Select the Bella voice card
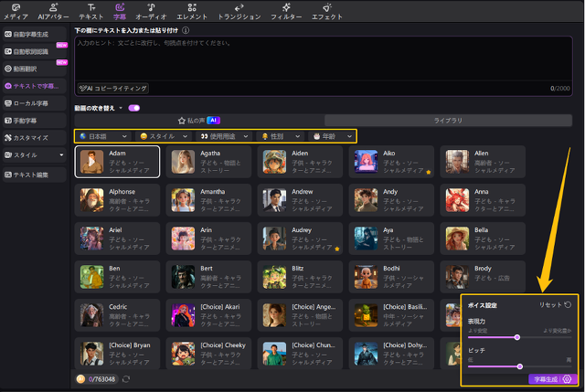 [483, 238]
